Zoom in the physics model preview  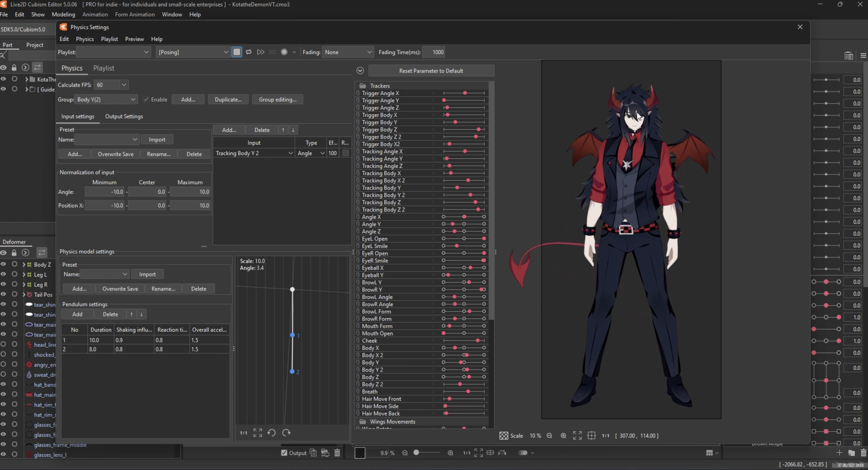point(563,436)
